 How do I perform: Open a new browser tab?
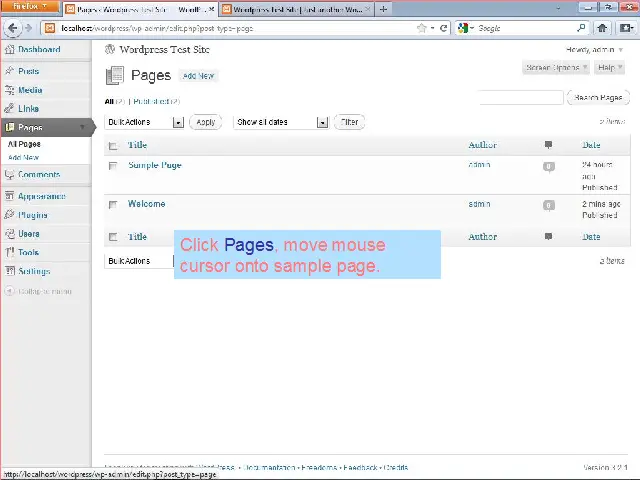click(383, 9)
